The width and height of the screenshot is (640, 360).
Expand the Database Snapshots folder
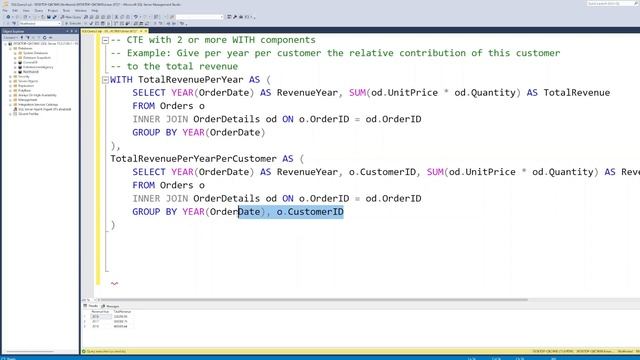click(x=15, y=58)
